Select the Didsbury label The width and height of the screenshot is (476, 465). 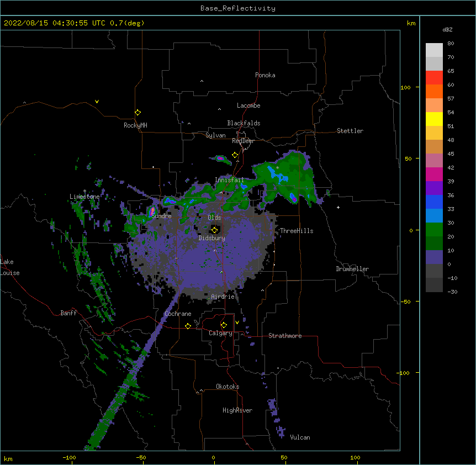click(211, 238)
